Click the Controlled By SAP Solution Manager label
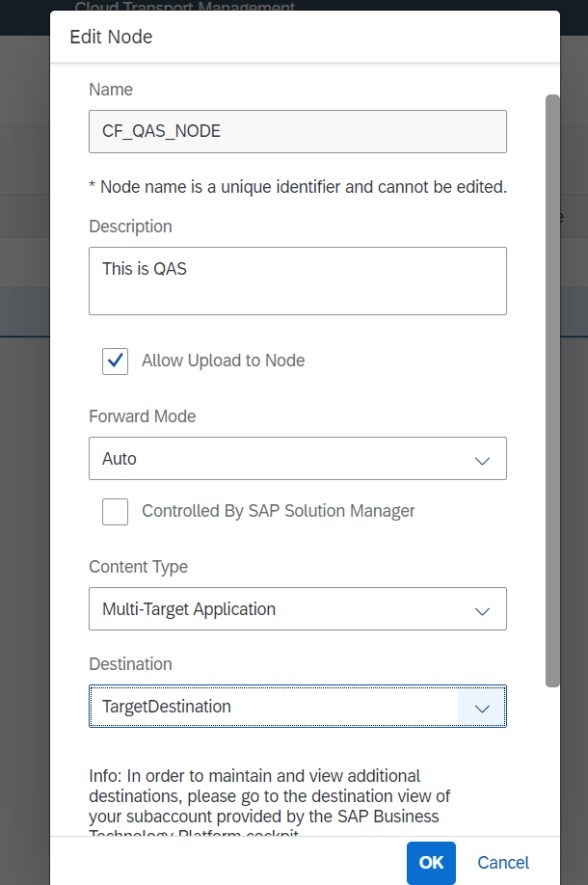Screen dimensions: 588x885 tap(278, 512)
